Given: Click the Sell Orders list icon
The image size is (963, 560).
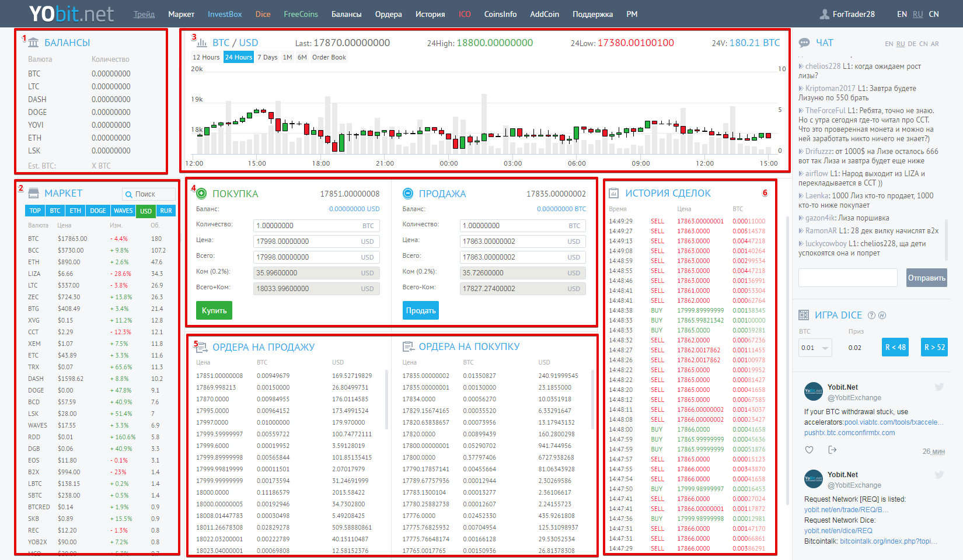Looking at the screenshot, I should point(201,347).
